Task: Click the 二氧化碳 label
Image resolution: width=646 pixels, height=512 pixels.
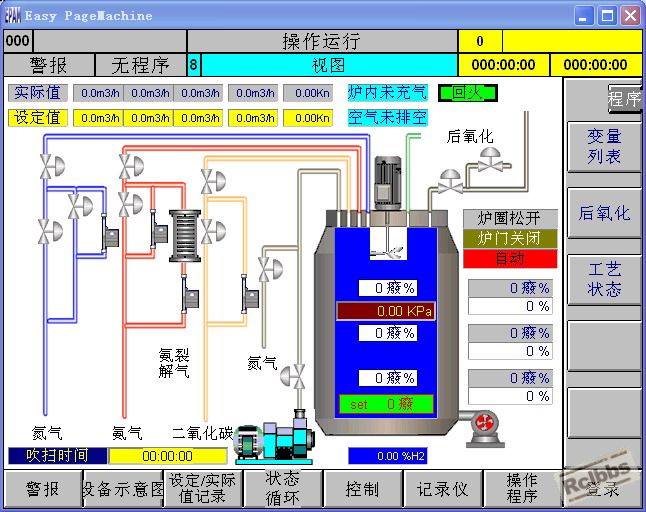Action: pos(202,433)
